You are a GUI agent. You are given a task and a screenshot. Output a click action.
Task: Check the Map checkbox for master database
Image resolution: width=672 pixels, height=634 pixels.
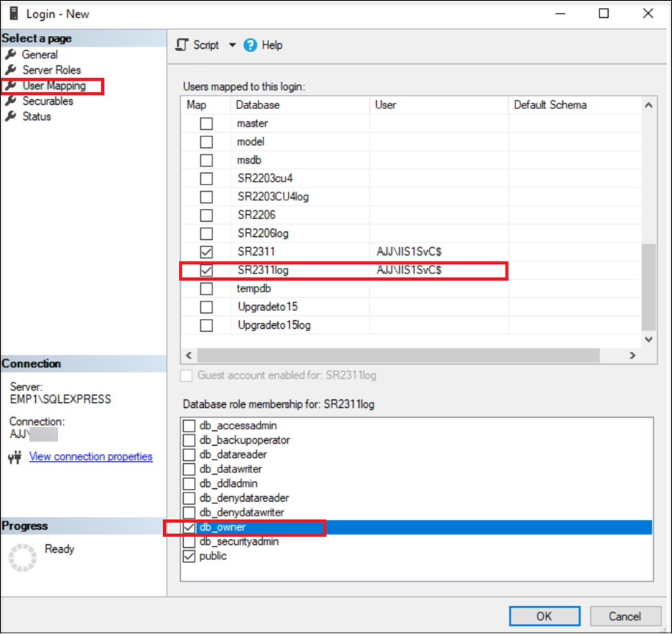206,123
